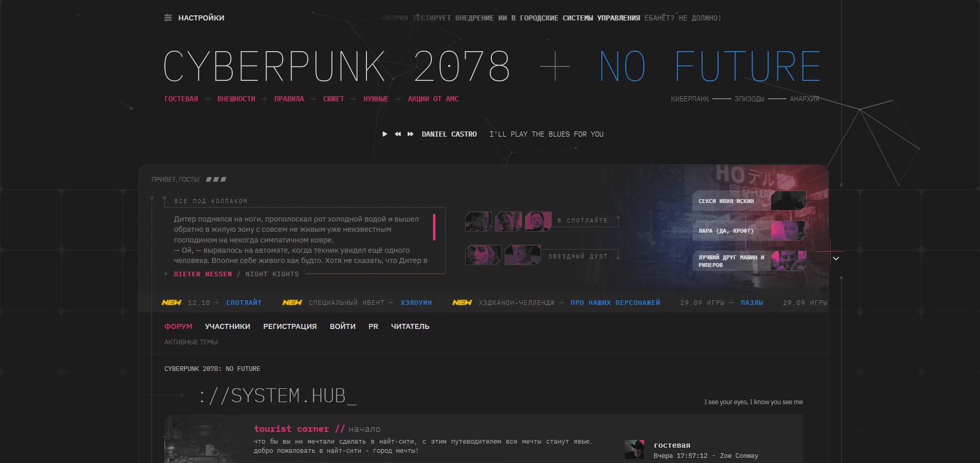Image resolution: width=980 pixels, height=463 pixels.
Task: Open the Секси ивил искин character card
Action: tap(749, 201)
